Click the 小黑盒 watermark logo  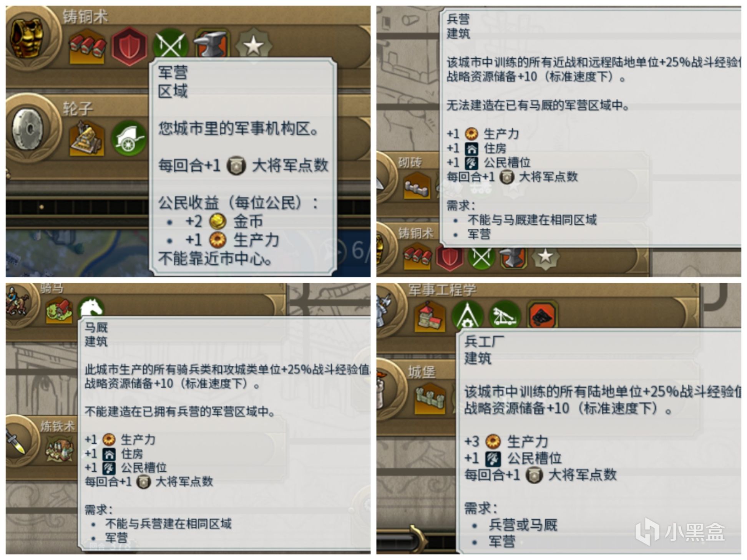680,532
